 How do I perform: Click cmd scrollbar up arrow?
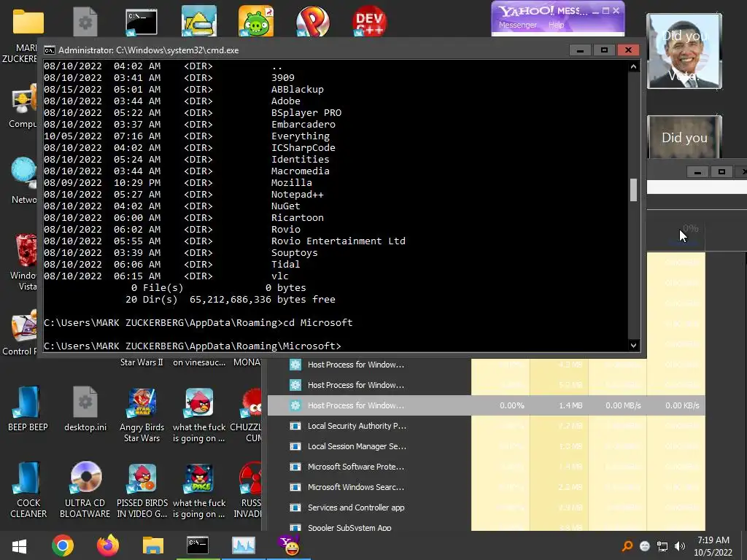(633, 67)
